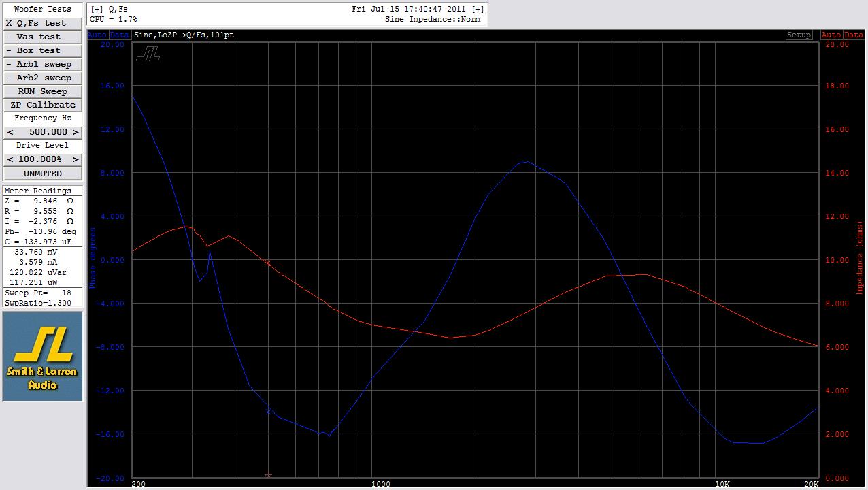868x490 pixels.
Task: Click the blue X marker on the phase curve
Action: tap(268, 411)
